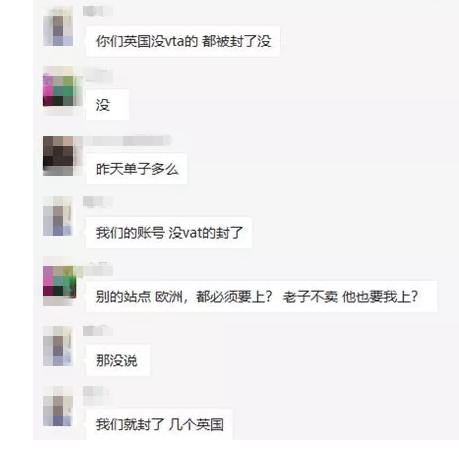The height and width of the screenshot is (463, 459).
Task: Click blurred sender name above "那没说"
Action: (x=98, y=331)
